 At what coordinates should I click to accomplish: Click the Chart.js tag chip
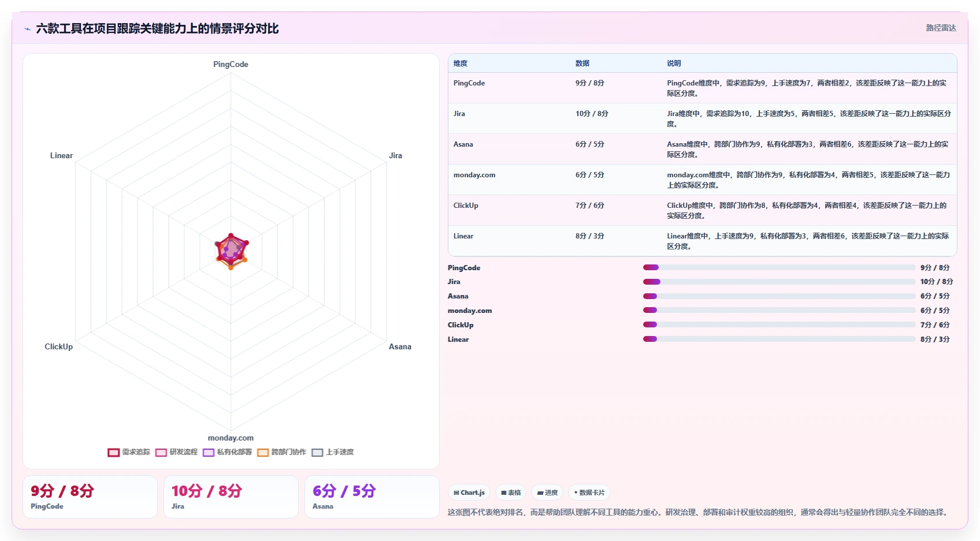(x=469, y=493)
